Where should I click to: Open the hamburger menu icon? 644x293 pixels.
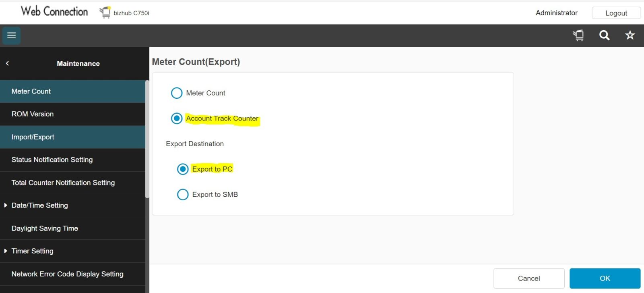coord(11,35)
